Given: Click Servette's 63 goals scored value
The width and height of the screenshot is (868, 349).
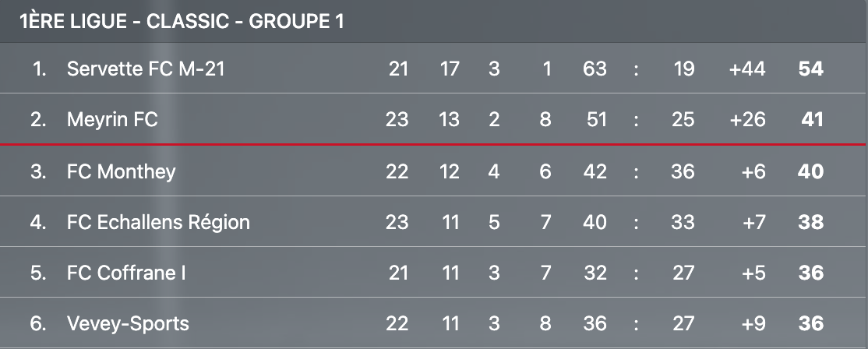Looking at the screenshot, I should pos(595,69).
